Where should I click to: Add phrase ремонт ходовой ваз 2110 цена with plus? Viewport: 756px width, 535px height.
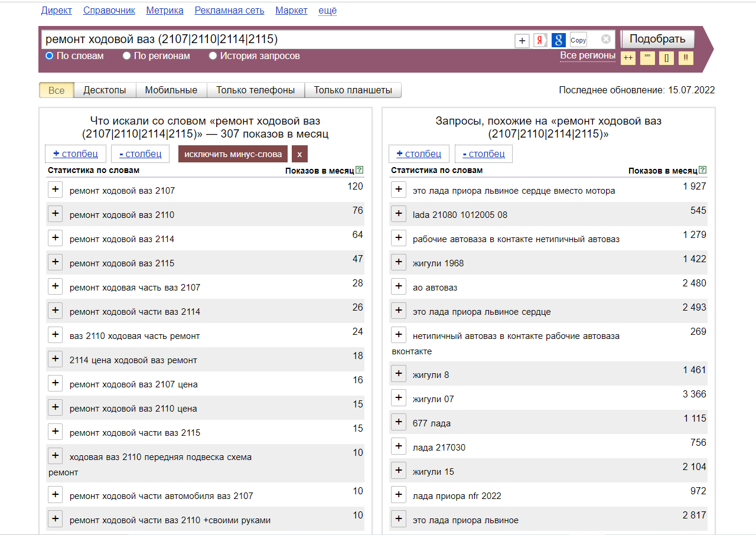pos(56,407)
